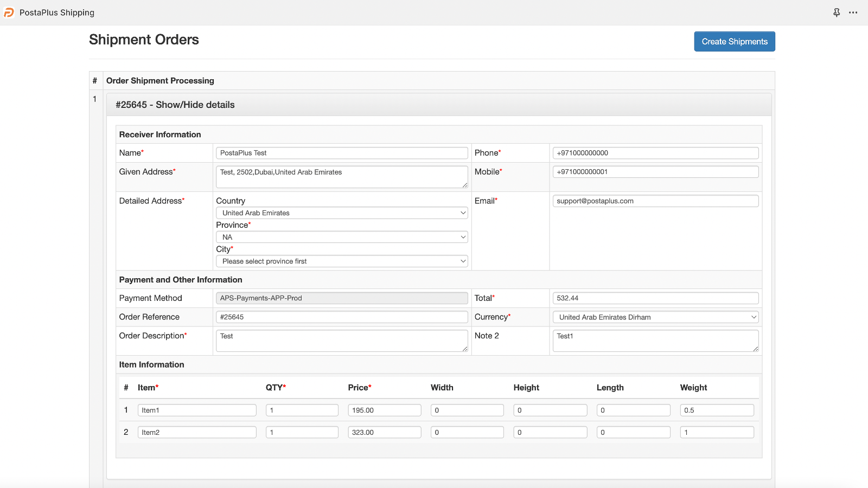Edit the Weight field for Item2
Screen dimensions: 868x488
717,432
